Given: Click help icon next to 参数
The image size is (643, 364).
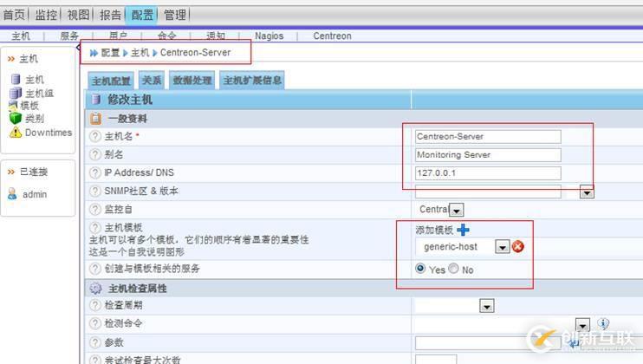Looking at the screenshot, I should click(95, 342).
